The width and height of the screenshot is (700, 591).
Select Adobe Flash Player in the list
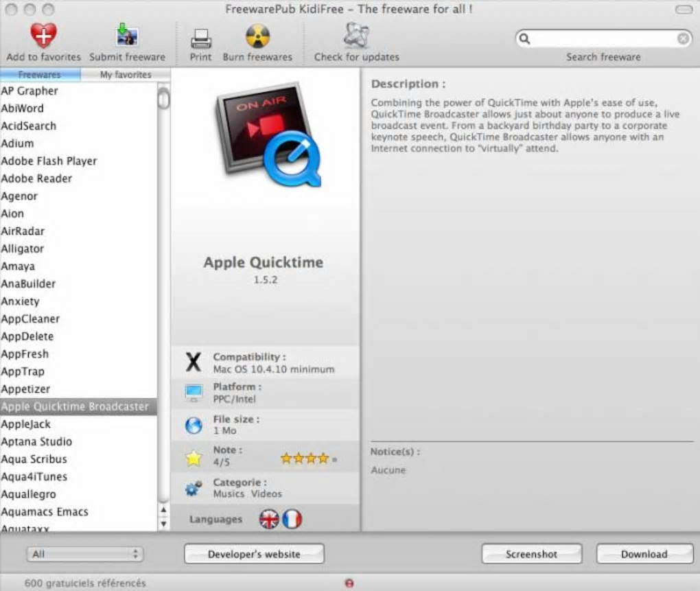pos(78,161)
